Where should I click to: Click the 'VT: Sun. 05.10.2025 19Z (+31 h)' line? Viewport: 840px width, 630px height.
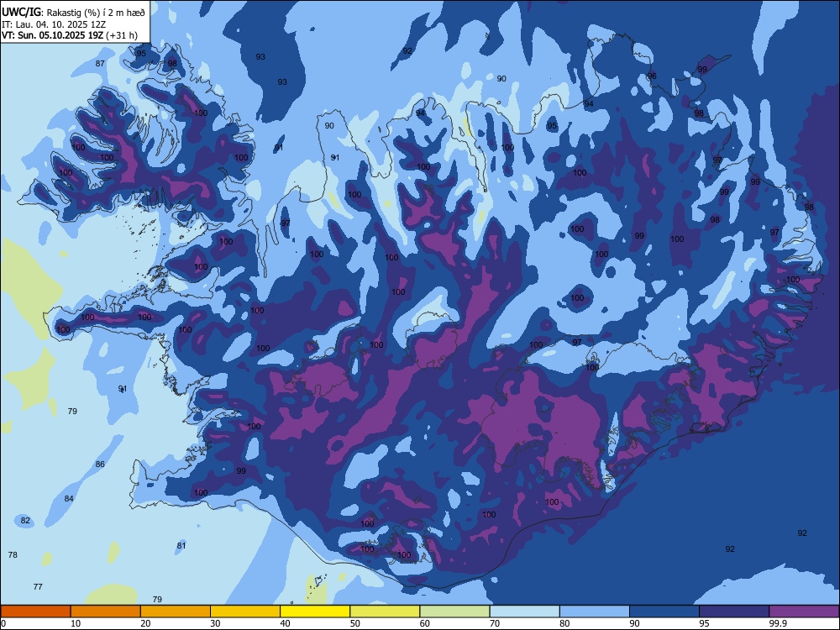click(70, 35)
